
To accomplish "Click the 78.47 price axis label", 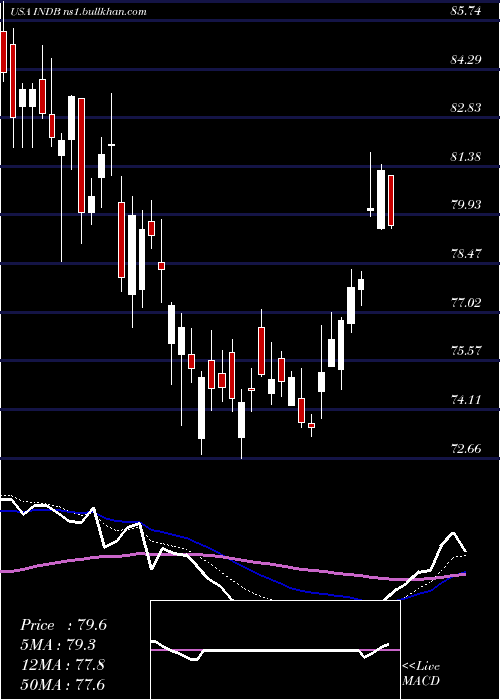I will click(x=466, y=254).
